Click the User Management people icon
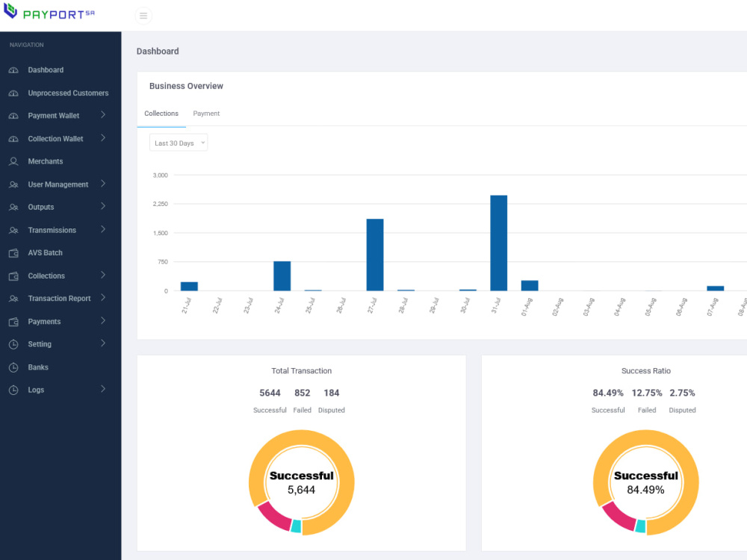Image resolution: width=747 pixels, height=560 pixels. pos(13,184)
